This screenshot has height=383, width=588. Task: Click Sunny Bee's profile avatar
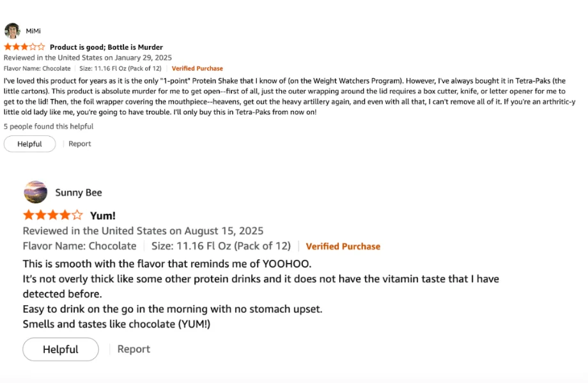coord(35,191)
